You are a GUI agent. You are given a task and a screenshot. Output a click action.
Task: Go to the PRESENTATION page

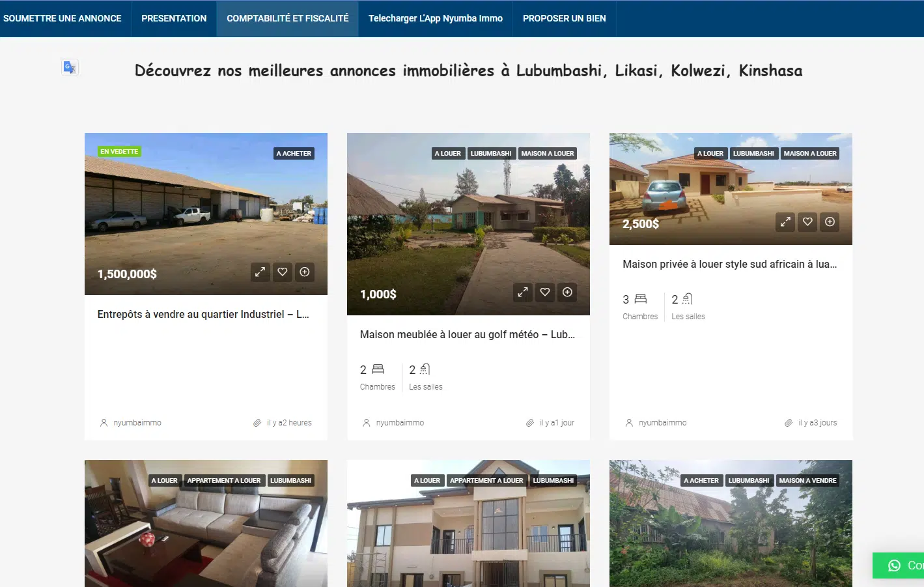[x=174, y=18]
